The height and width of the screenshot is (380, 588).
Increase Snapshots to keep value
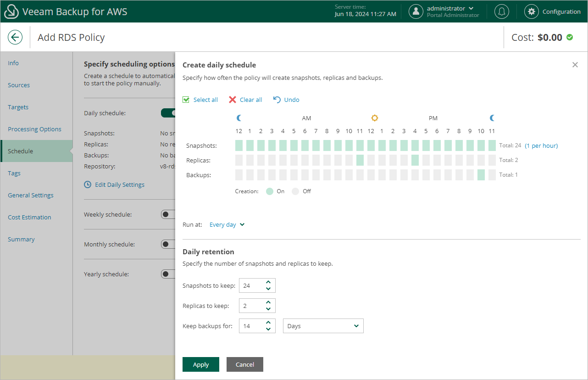coord(268,282)
